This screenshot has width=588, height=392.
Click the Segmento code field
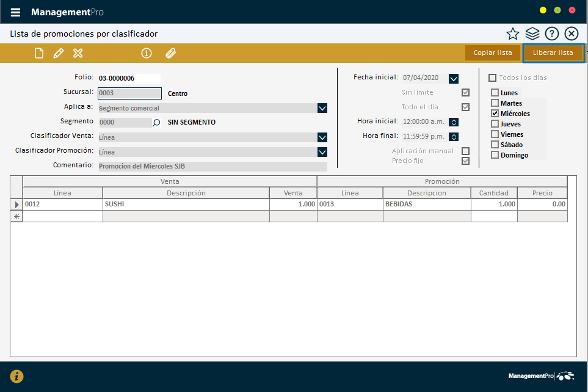coord(125,122)
